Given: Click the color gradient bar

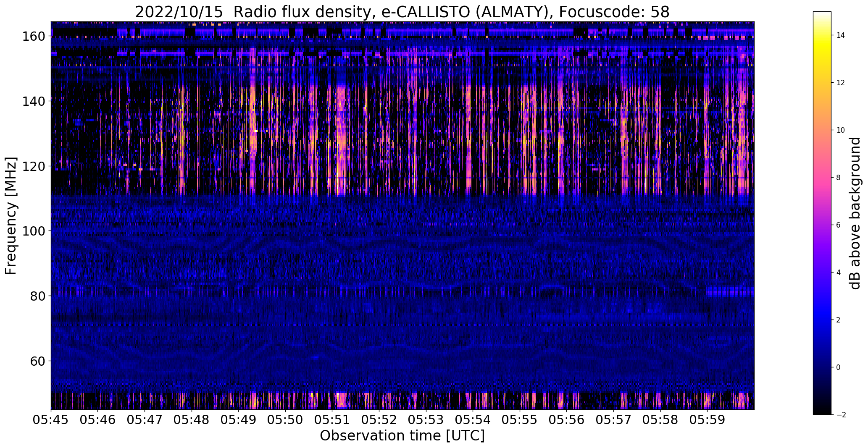Looking at the screenshot, I should click(x=822, y=213).
